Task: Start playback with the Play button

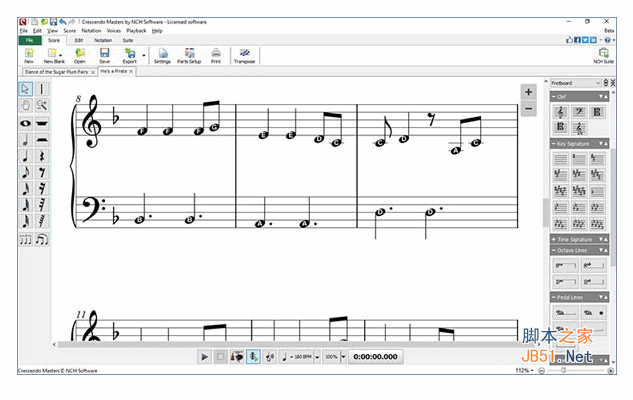Action: 204,357
